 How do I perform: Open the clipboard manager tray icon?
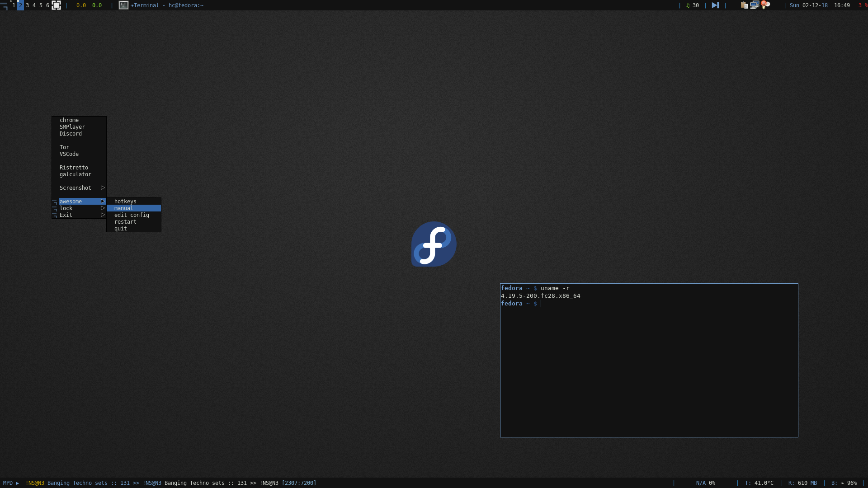744,5
